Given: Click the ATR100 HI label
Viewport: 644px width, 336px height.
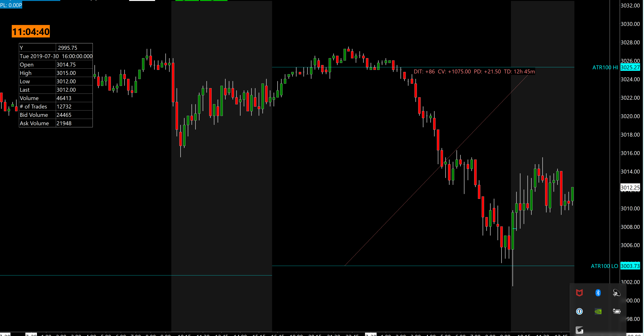Looking at the screenshot, I should click(x=605, y=67).
